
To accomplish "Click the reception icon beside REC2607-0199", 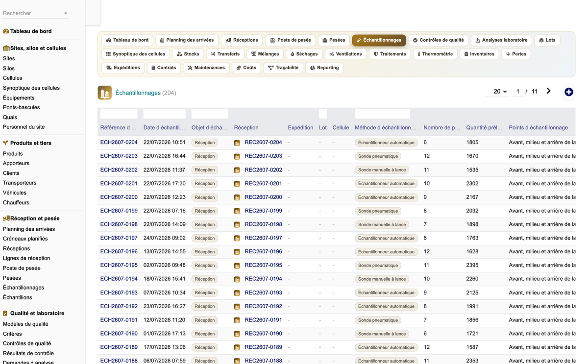I will pos(237,211).
